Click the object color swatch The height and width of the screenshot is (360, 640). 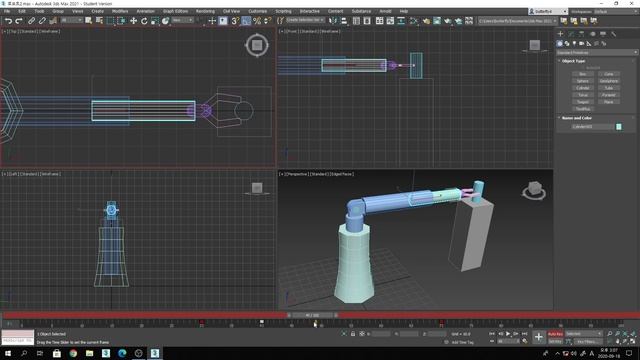[x=619, y=127]
